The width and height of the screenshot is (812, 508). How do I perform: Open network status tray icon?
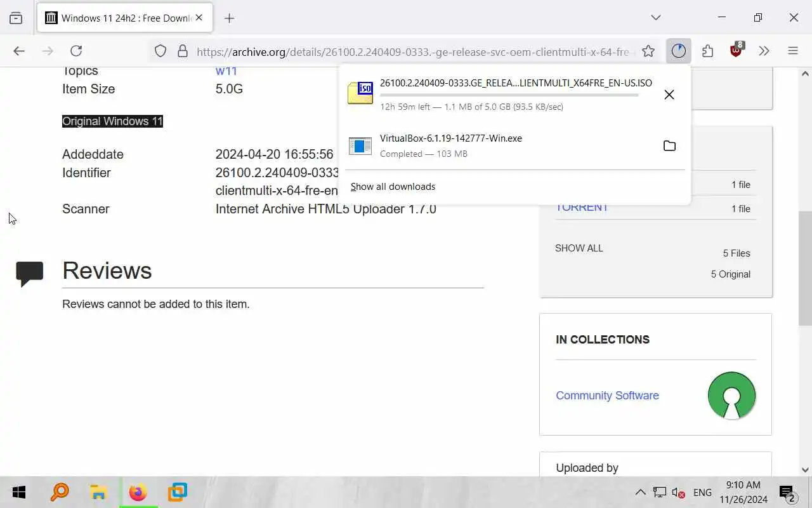tap(660, 492)
